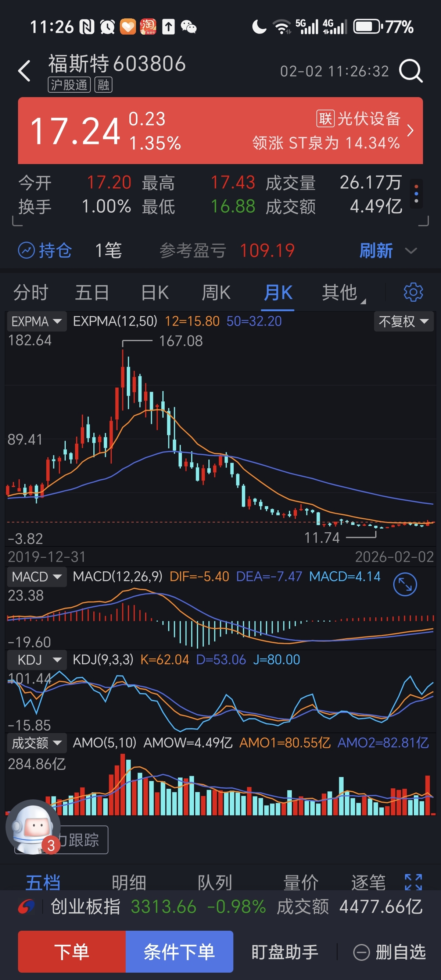The image size is (441, 980).
Task: Tap the Taobao notification icon
Action: pyautogui.click(x=148, y=27)
